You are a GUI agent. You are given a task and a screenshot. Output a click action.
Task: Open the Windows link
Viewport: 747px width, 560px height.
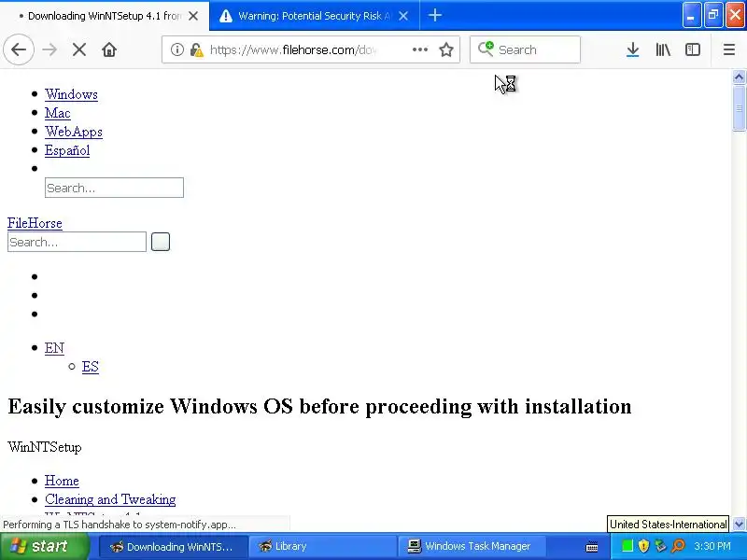(x=71, y=94)
